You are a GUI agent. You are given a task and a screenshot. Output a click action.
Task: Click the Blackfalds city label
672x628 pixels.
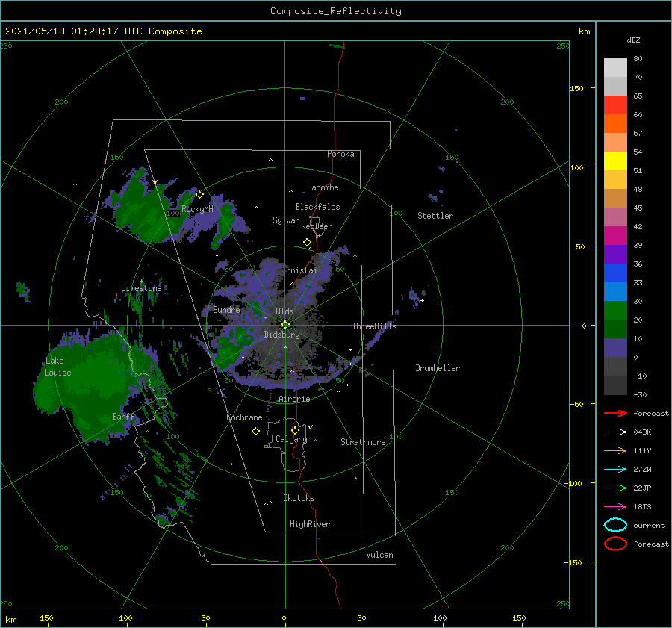click(317, 207)
